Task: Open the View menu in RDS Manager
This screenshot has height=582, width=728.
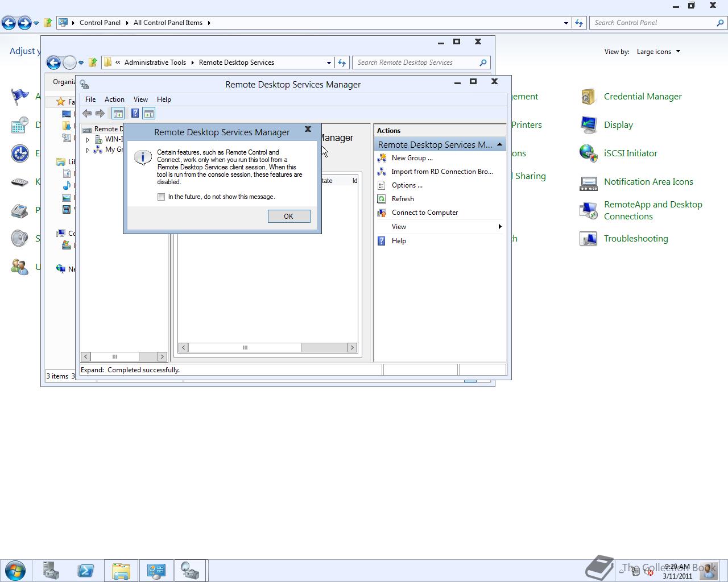Action: [x=140, y=99]
